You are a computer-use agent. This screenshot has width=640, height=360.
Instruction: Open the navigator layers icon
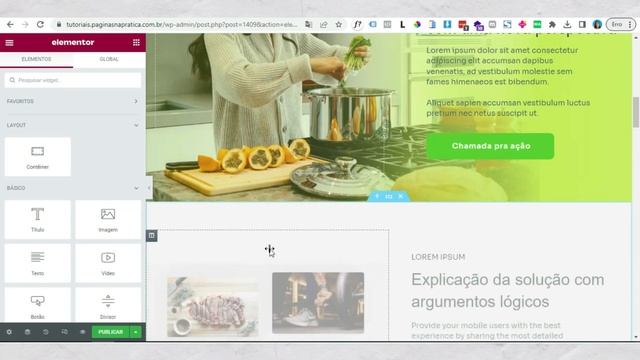(x=27, y=332)
